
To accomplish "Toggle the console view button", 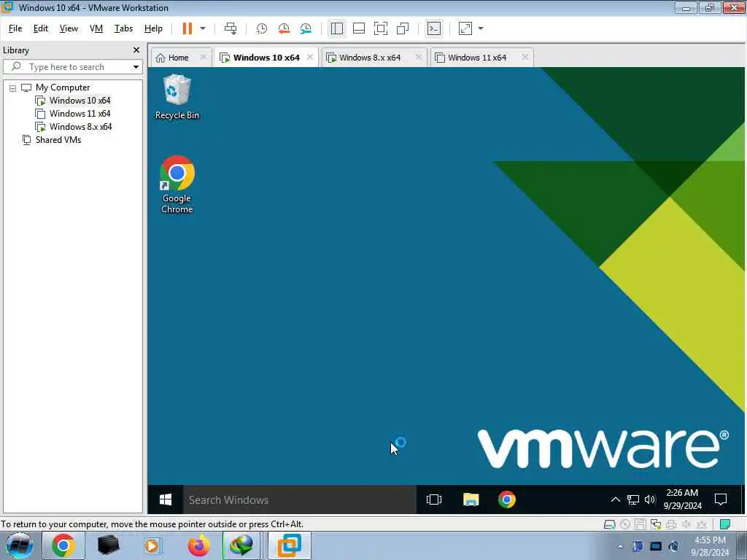I will click(x=434, y=28).
